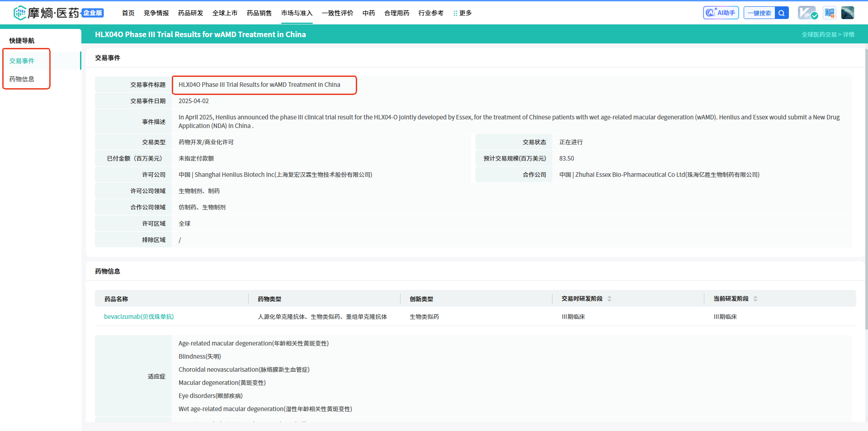This screenshot has height=431, width=868.
Task: Open the user avatar thumbnail
Action: pyautogui.click(x=848, y=13)
